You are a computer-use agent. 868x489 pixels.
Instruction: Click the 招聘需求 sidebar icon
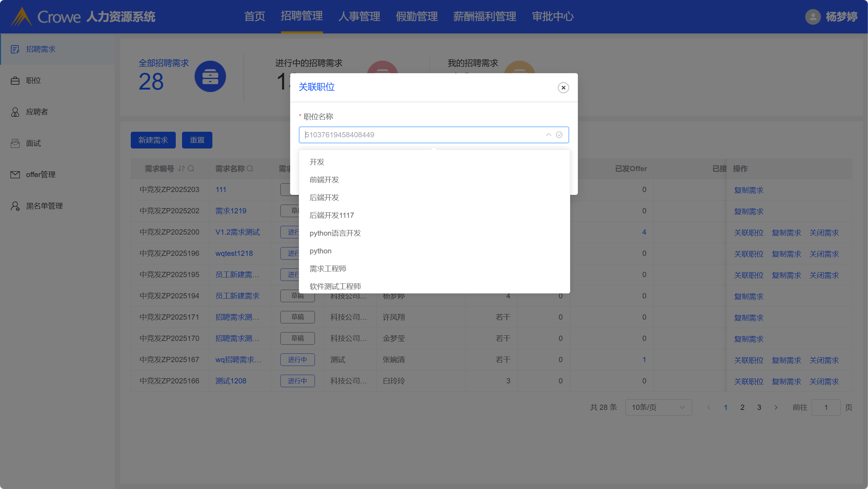tap(15, 49)
